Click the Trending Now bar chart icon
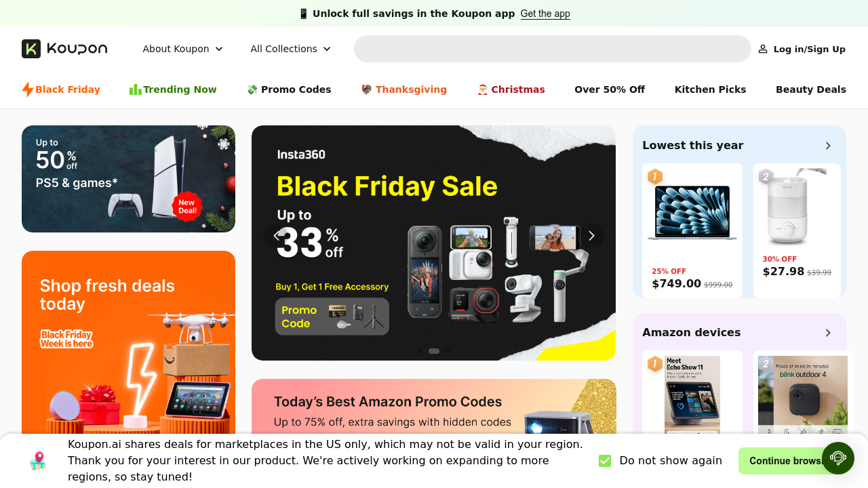This screenshot has width=868, height=488. click(x=136, y=89)
